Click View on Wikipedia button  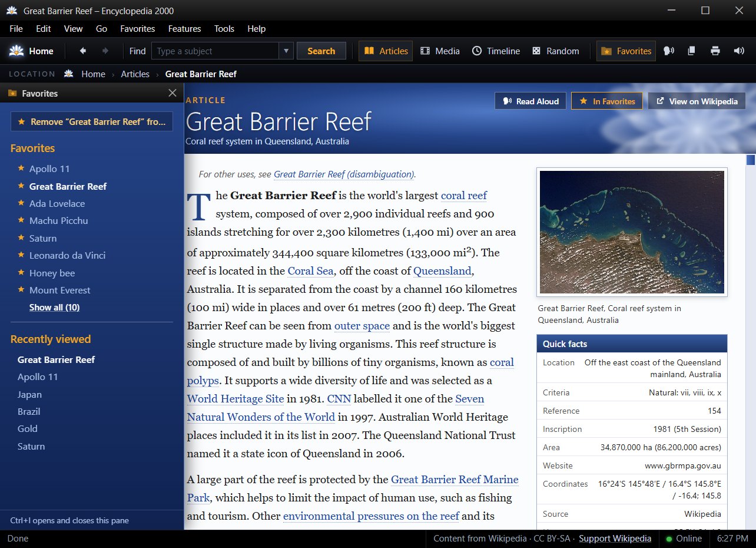(x=697, y=101)
